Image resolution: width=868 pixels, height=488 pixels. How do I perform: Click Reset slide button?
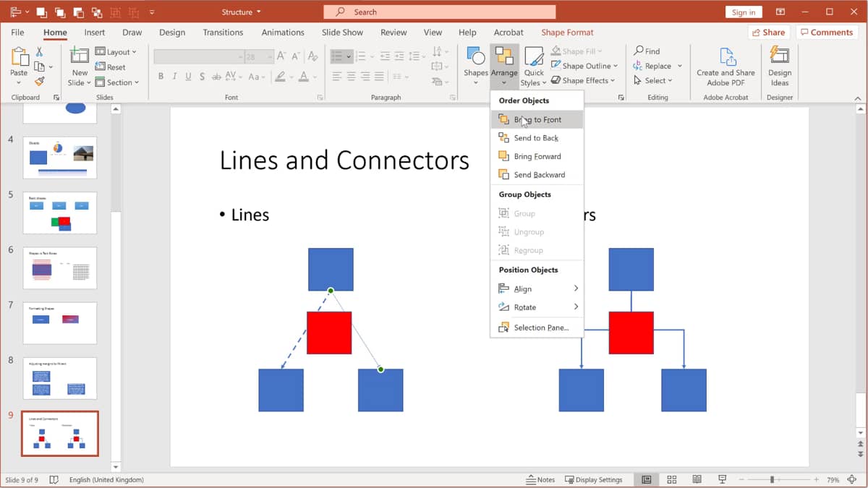click(111, 67)
